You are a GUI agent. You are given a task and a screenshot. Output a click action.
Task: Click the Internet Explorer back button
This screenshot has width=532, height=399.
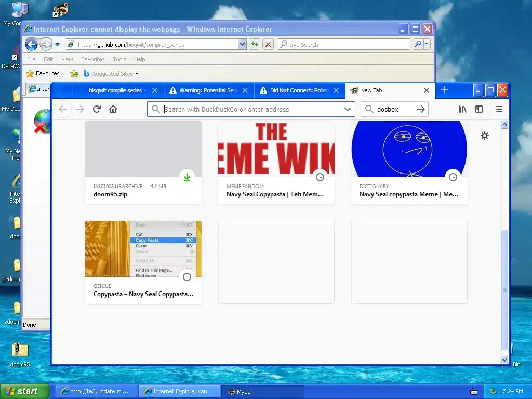31,44
